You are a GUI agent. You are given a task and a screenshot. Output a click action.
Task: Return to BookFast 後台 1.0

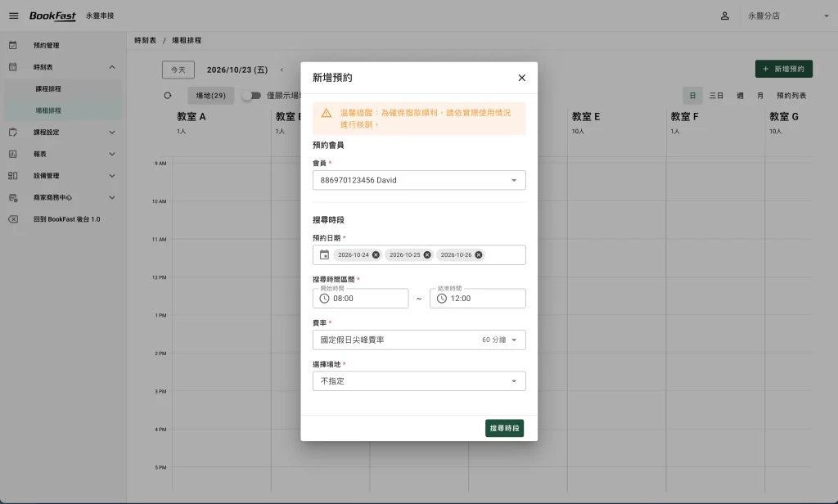pos(63,219)
